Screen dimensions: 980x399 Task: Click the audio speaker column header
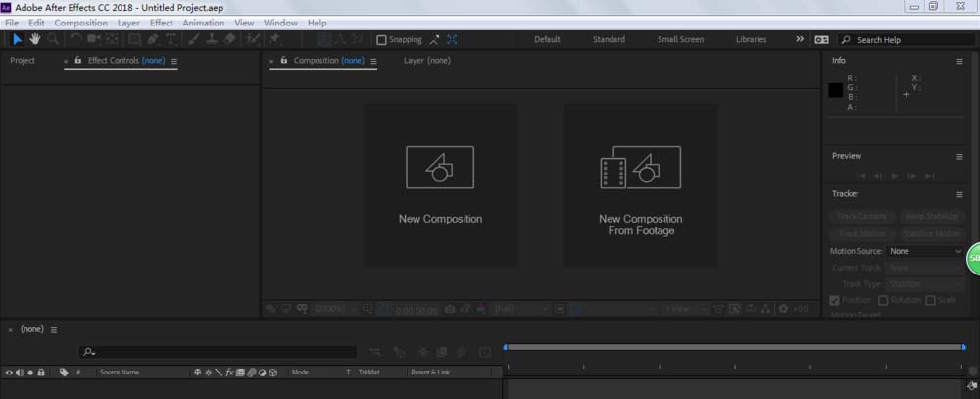tap(20, 373)
